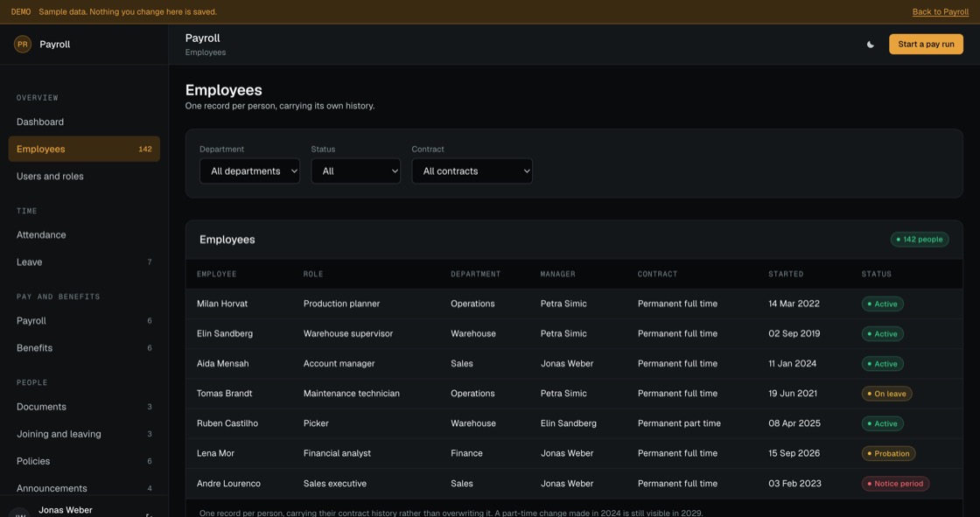Click the CONTRACT column header
The height and width of the screenshot is (517, 980).
click(657, 274)
